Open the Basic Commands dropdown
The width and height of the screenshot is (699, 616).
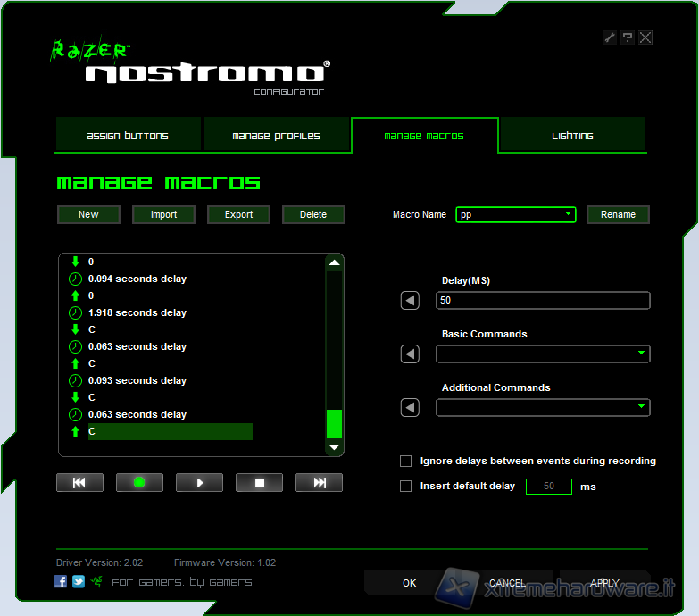(641, 354)
